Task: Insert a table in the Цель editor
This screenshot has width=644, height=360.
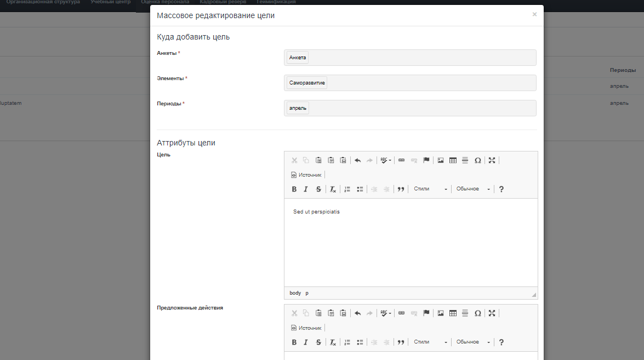Action: 453,160
